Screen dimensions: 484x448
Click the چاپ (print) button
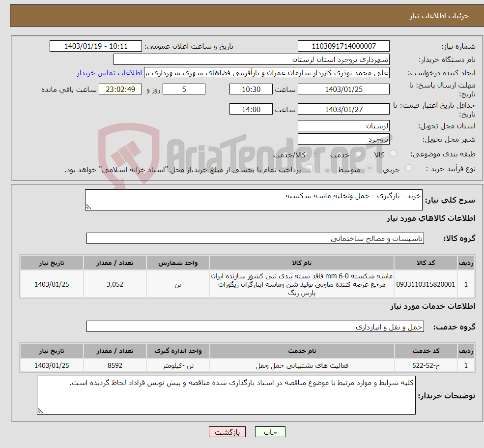point(270,432)
